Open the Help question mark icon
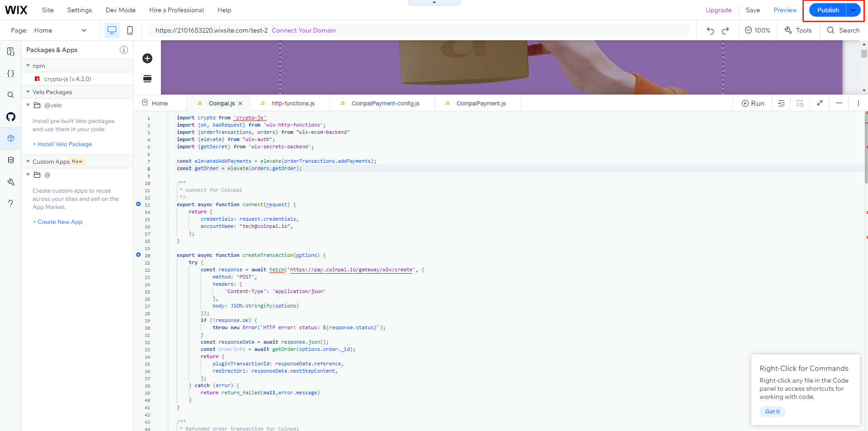This screenshot has width=868, height=431. coord(11,204)
